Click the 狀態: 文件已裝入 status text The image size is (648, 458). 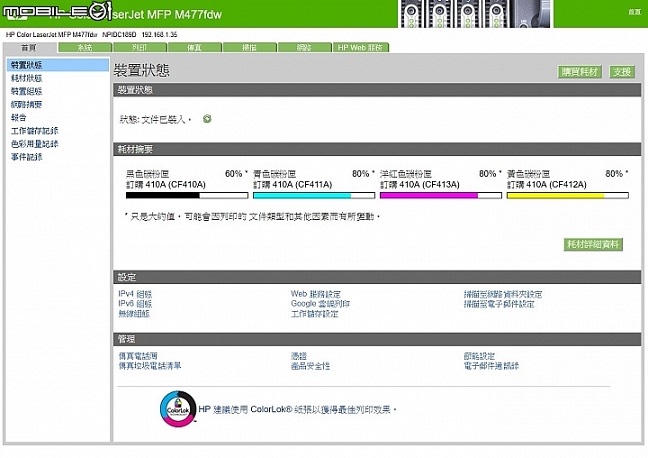(155, 119)
